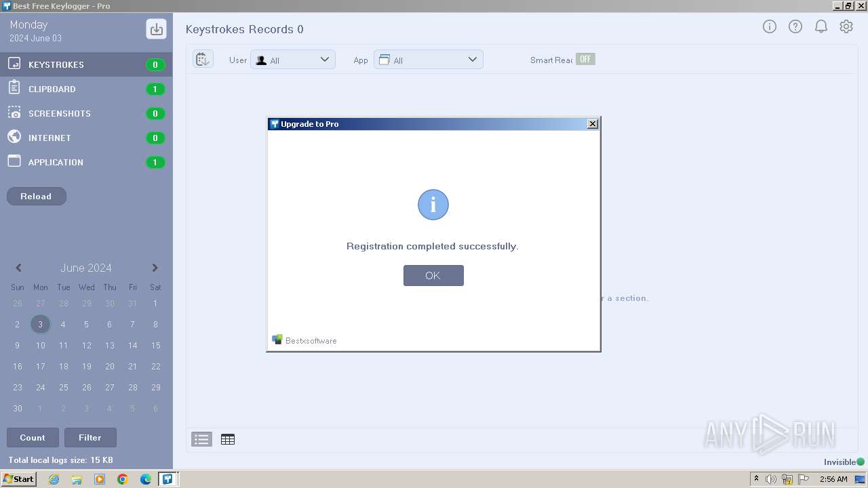This screenshot has height=488, width=868.
Task: Select the CLIPBOARD menu item
Action: point(86,89)
